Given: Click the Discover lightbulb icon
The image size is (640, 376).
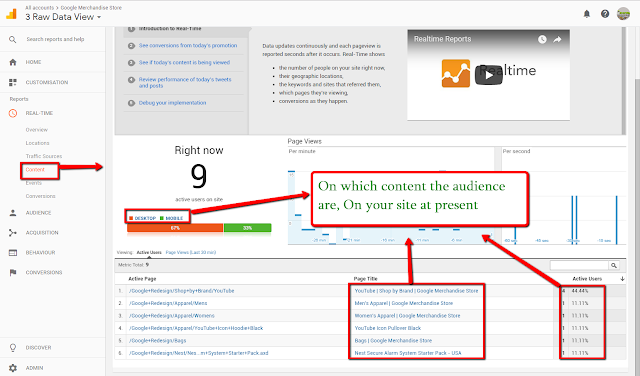Looking at the screenshot, I should click(x=13, y=347).
